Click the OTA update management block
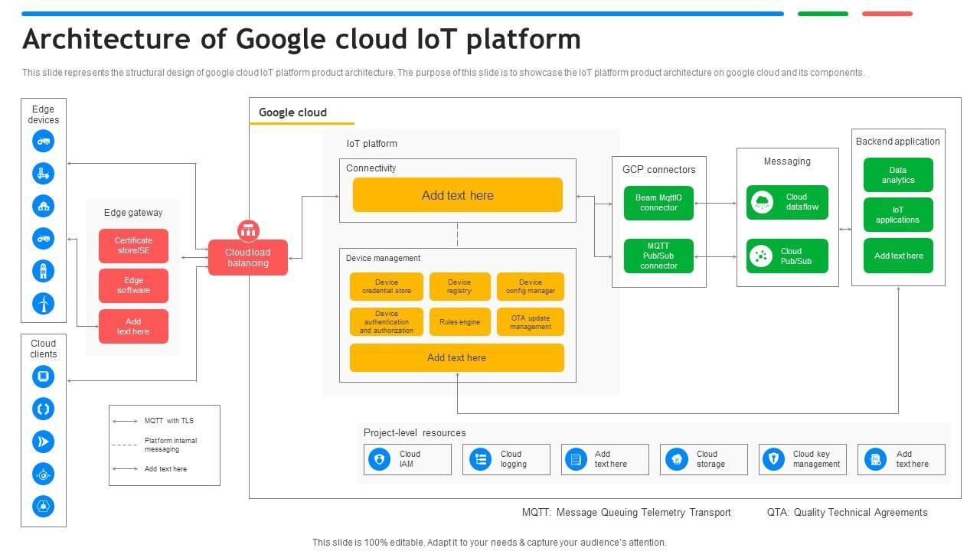 pyautogui.click(x=531, y=322)
